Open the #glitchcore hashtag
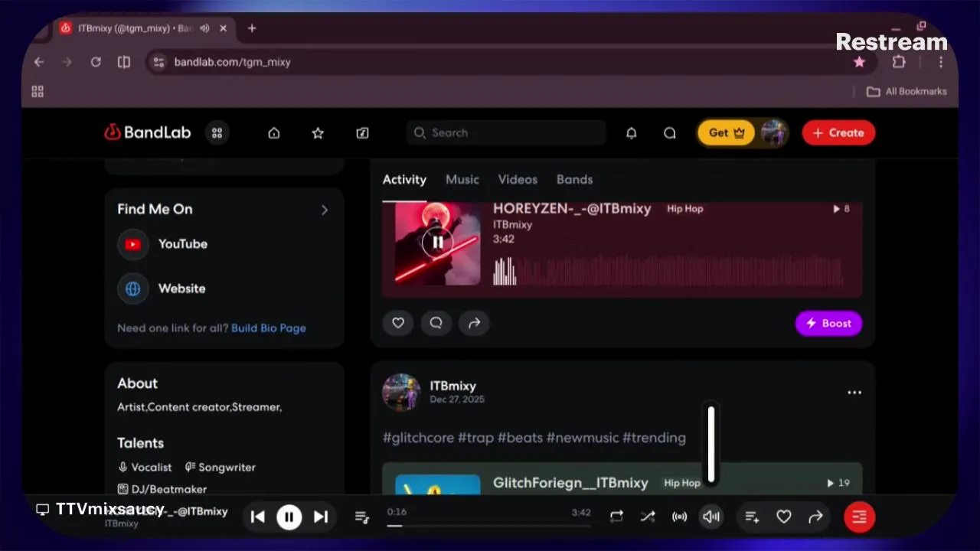This screenshot has width=980, height=551. pos(418,438)
